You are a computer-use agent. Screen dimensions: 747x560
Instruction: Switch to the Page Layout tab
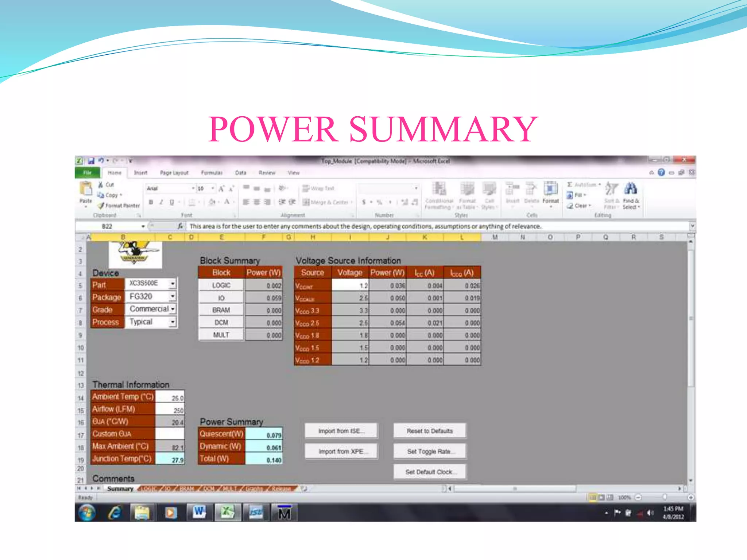(174, 173)
